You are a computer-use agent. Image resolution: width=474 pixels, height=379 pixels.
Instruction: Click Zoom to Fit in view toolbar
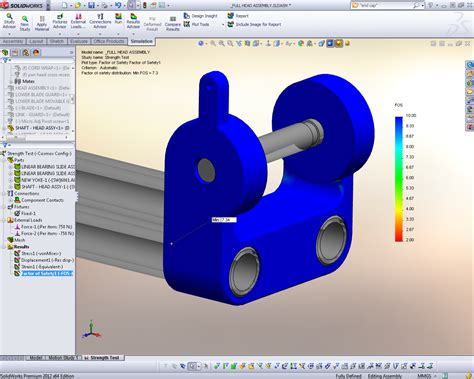coord(213,43)
